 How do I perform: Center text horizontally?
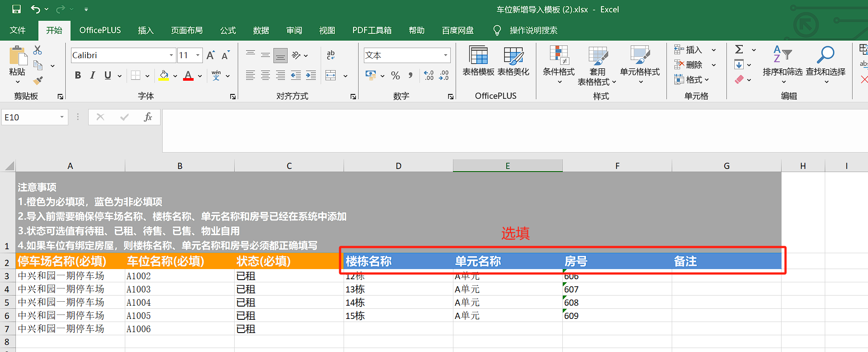tap(266, 75)
